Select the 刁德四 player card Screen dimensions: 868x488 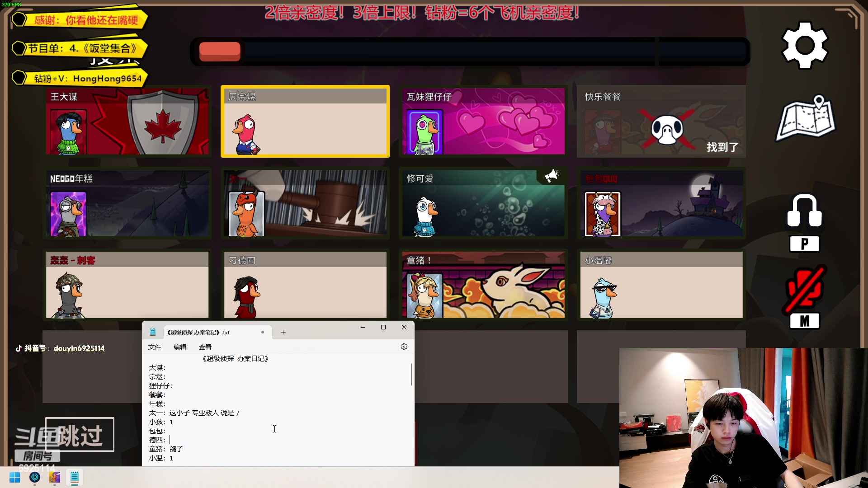coord(305,285)
